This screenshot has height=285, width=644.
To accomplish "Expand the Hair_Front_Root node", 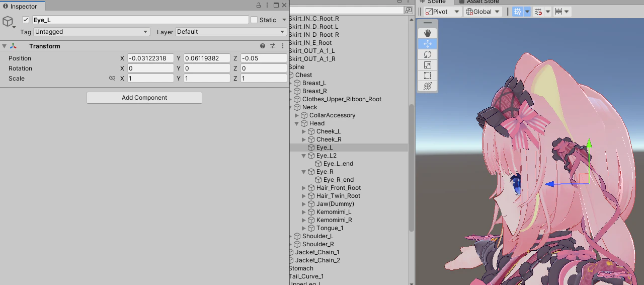I will (304, 188).
